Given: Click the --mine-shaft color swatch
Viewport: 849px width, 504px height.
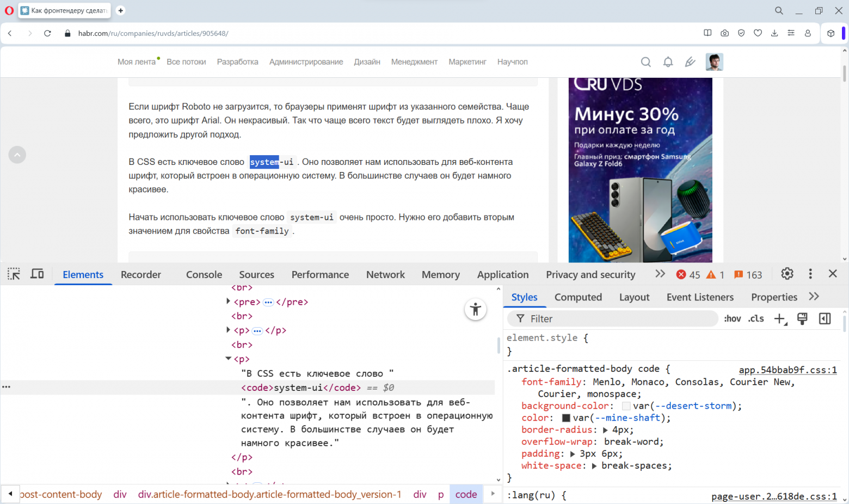Looking at the screenshot, I should (567, 417).
